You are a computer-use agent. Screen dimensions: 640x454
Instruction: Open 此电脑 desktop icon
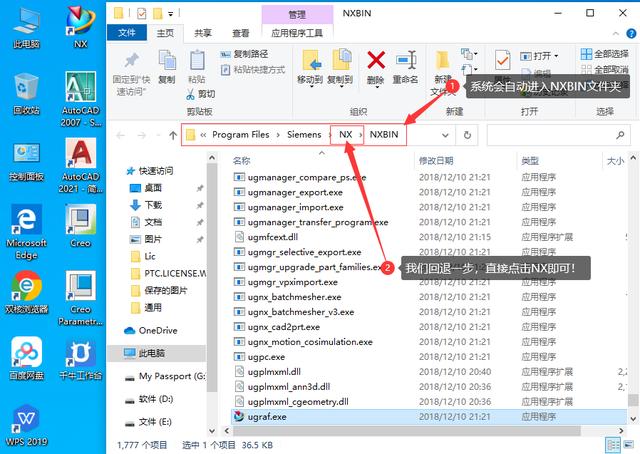pos(27,27)
